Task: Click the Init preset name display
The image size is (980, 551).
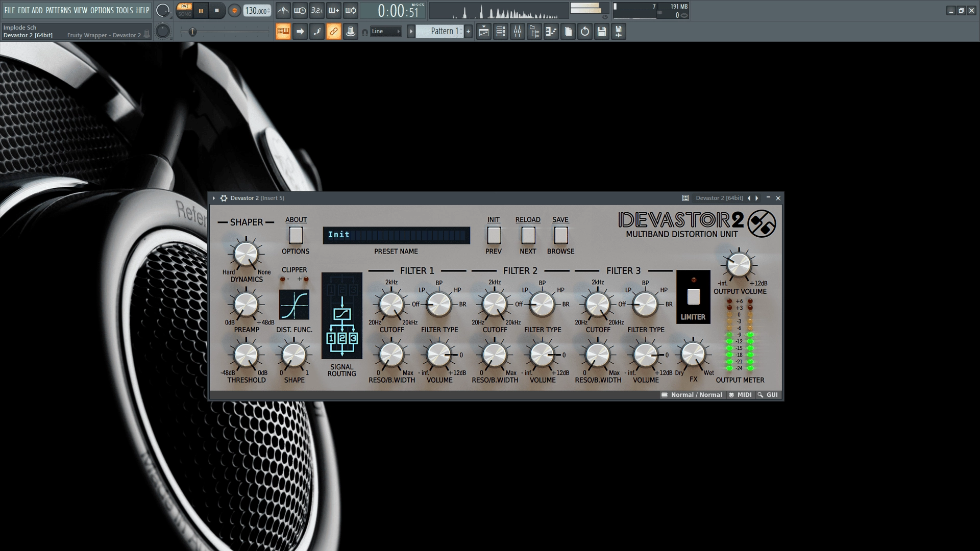Action: tap(396, 235)
